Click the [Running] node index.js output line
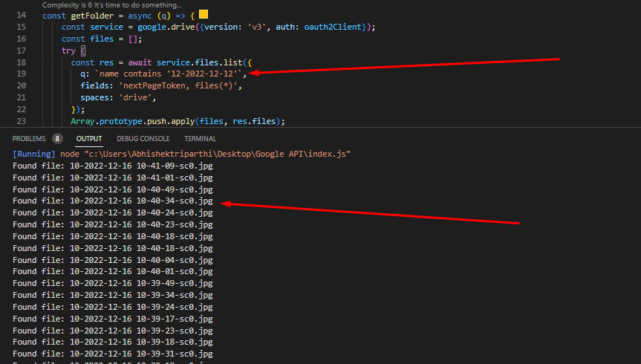The height and width of the screenshot is (364, 641). (181, 155)
